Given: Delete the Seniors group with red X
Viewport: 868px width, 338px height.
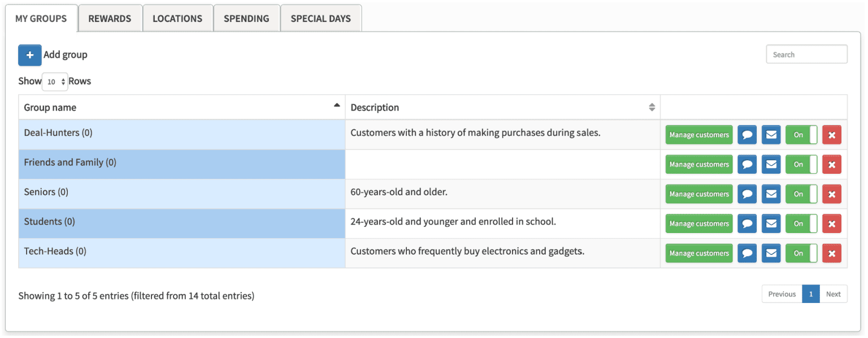Looking at the screenshot, I should click(831, 194).
